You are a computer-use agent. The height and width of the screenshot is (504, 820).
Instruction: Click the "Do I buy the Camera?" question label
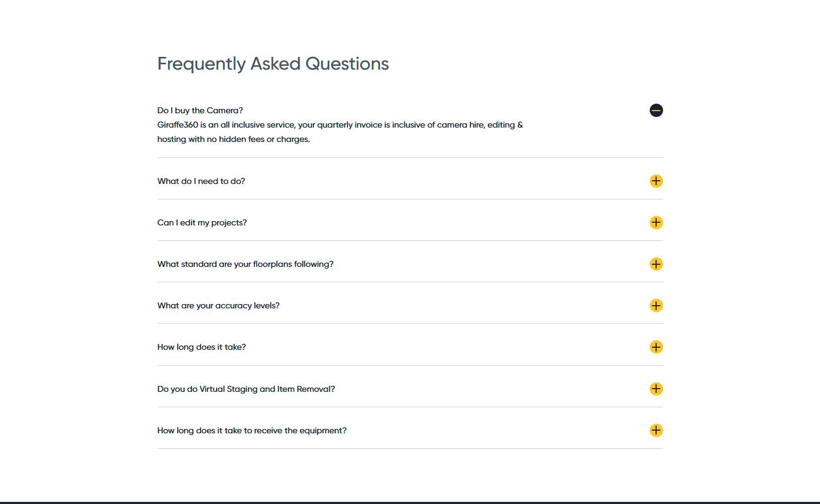200,110
